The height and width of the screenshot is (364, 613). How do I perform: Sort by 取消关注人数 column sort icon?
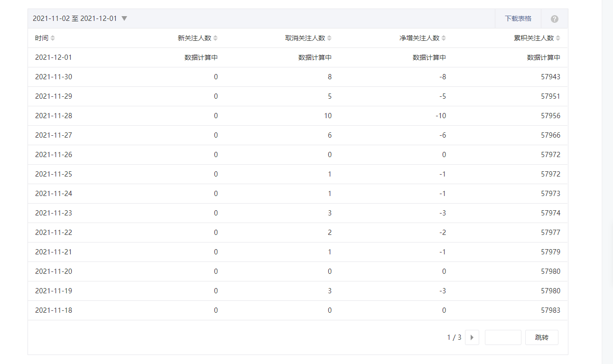(x=329, y=38)
